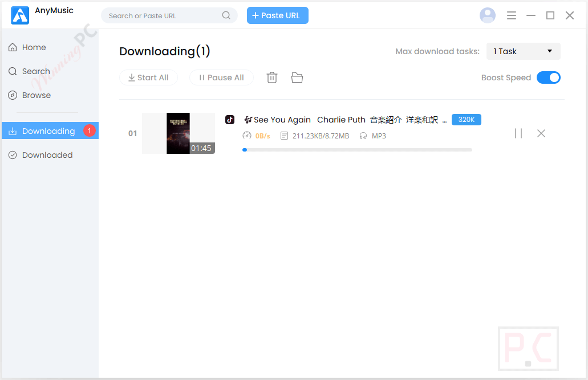The width and height of the screenshot is (588, 380).
Task: Toggle the Boost Speed switch
Action: tap(548, 77)
